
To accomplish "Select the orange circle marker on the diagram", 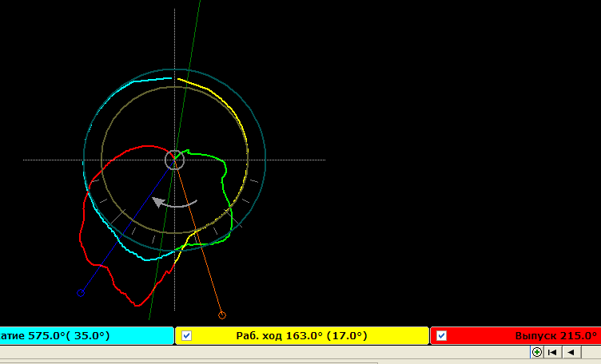I will coord(222,315).
